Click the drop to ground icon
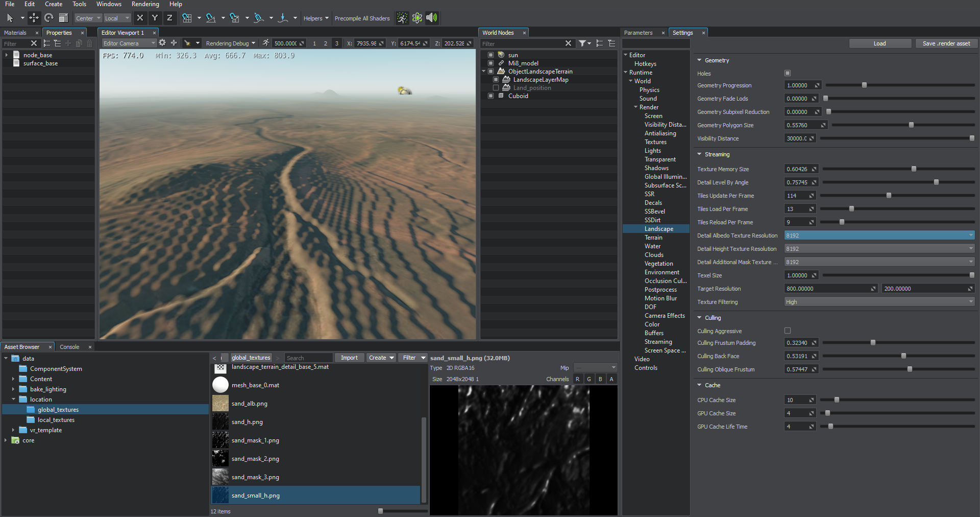 tap(283, 18)
